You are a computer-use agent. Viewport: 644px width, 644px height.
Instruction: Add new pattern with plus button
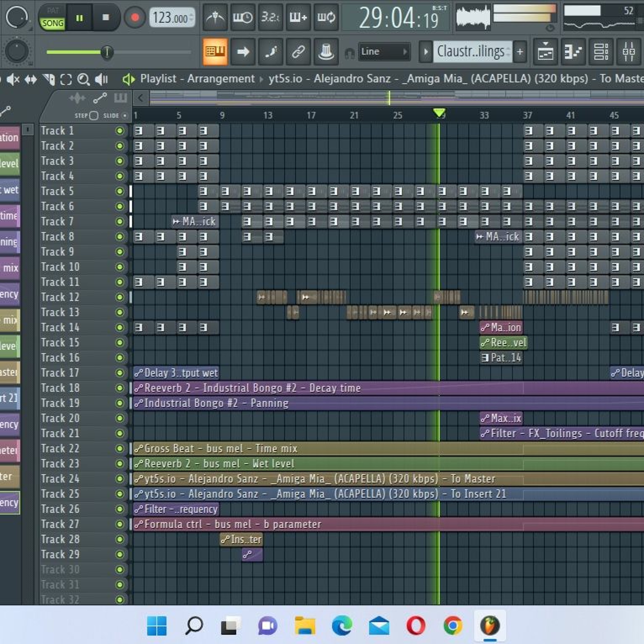(x=520, y=52)
